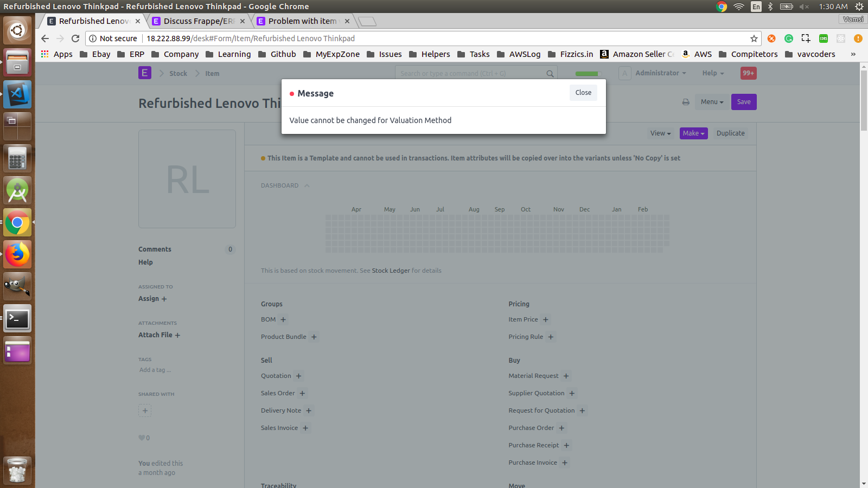Screen dimensions: 868x488
Task: Add new Sales Invoice plus icon
Action: coord(305,428)
